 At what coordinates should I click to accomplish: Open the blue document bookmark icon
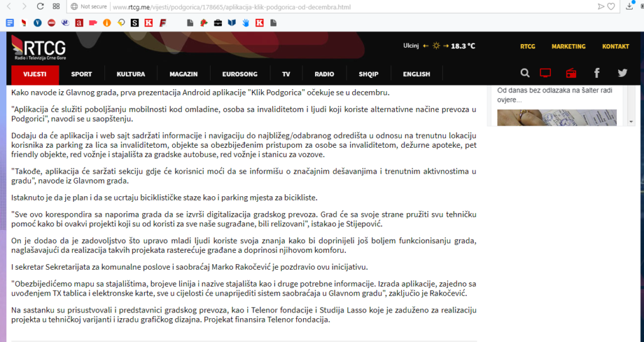pos(10,23)
